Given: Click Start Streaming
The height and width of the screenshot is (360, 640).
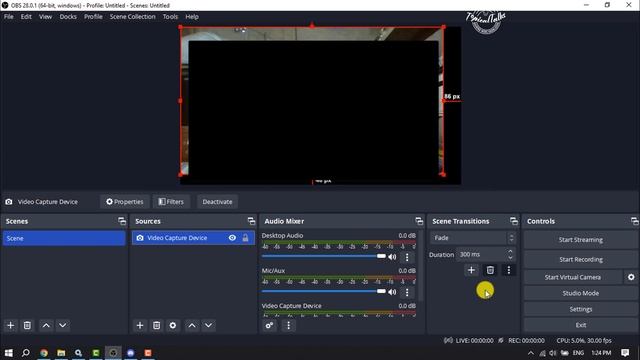Looking at the screenshot, I should 580,240.
